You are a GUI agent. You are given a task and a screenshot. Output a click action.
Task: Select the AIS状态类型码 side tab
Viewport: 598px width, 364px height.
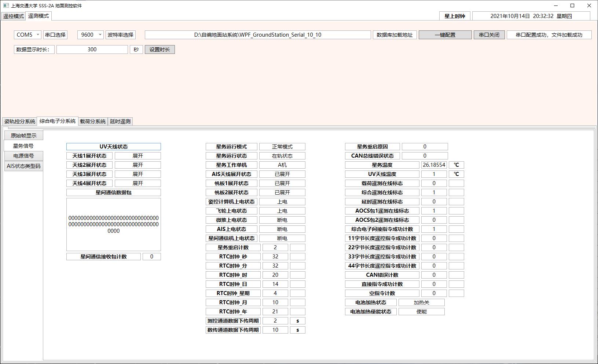24,166
